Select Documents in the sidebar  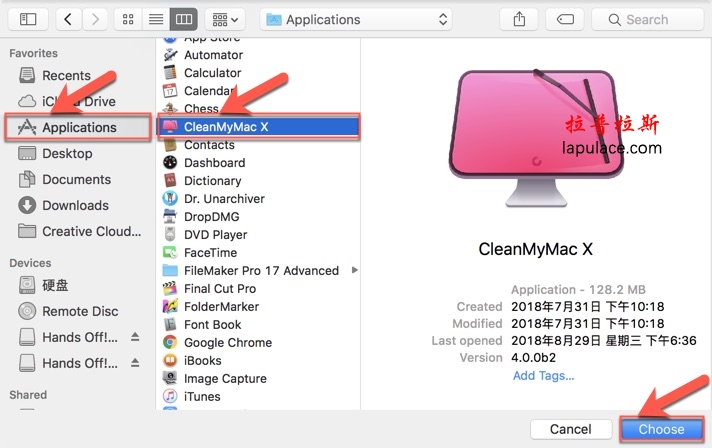tap(77, 179)
